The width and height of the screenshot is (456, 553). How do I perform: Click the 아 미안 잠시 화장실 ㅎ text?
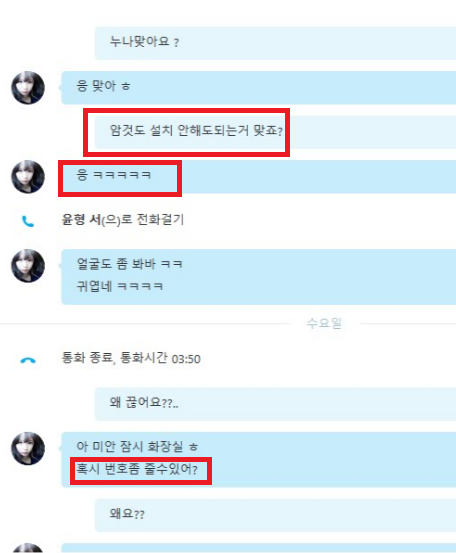pos(137,446)
